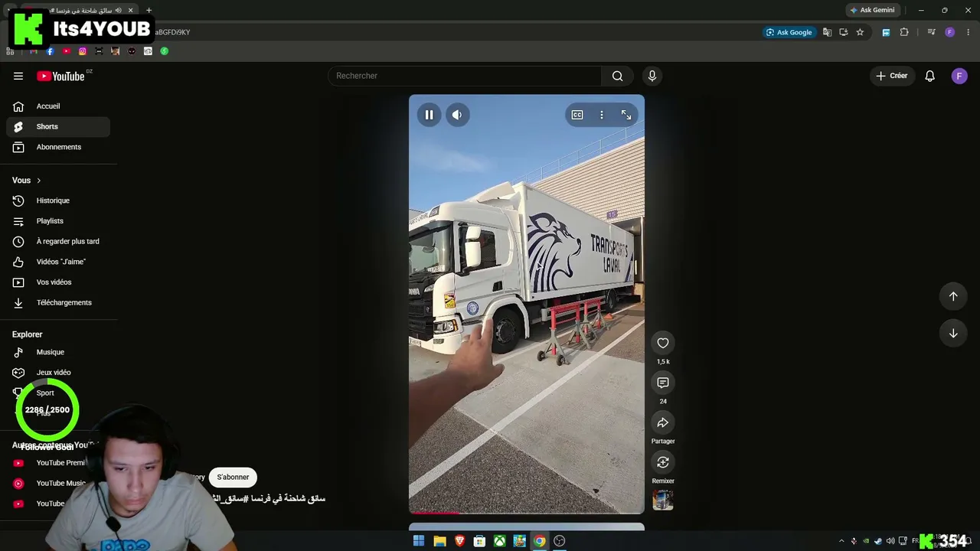980x551 pixels.
Task: Click Ask Google in the address bar
Action: click(x=789, y=32)
